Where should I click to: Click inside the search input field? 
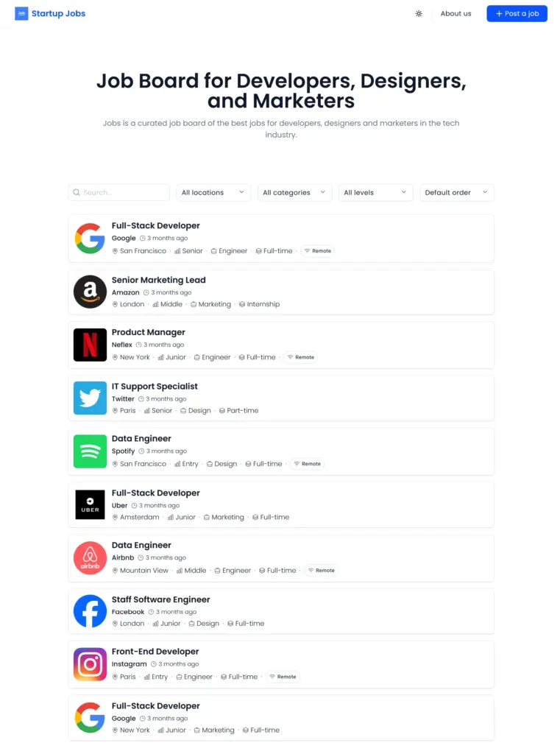click(x=118, y=192)
